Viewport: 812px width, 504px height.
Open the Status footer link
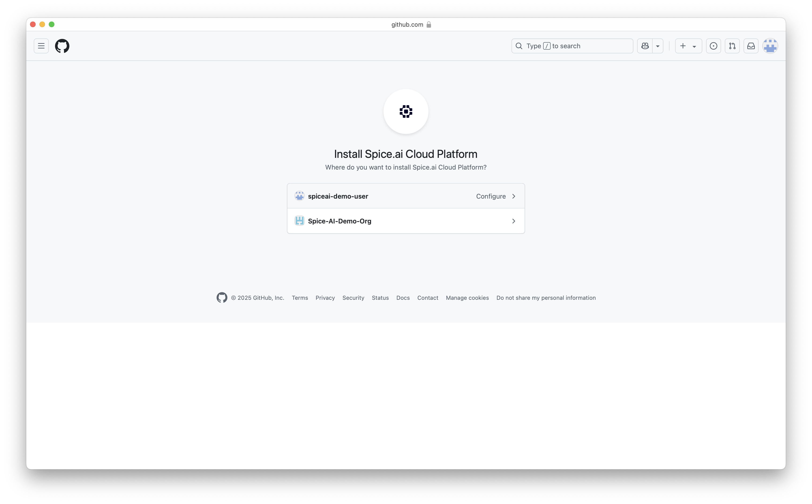coord(380,298)
